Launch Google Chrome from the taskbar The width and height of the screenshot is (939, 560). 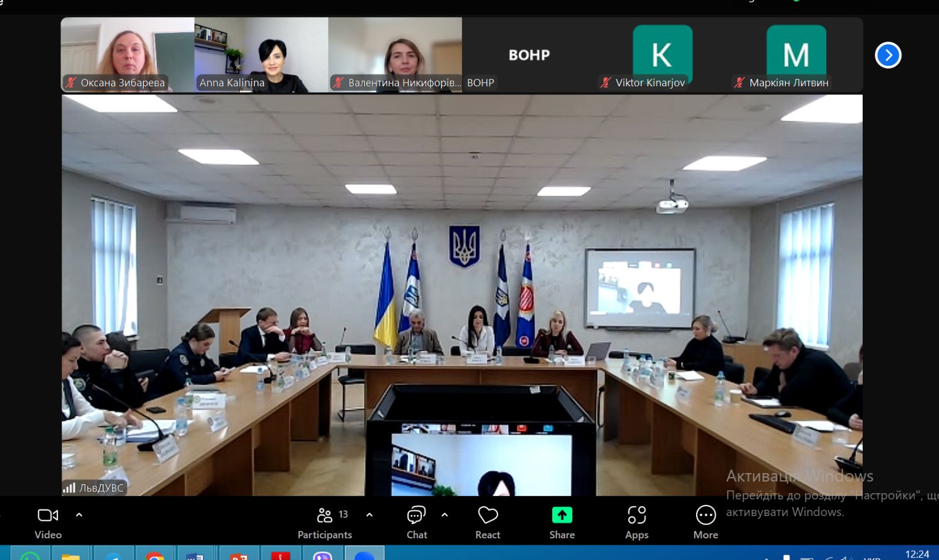click(x=154, y=556)
